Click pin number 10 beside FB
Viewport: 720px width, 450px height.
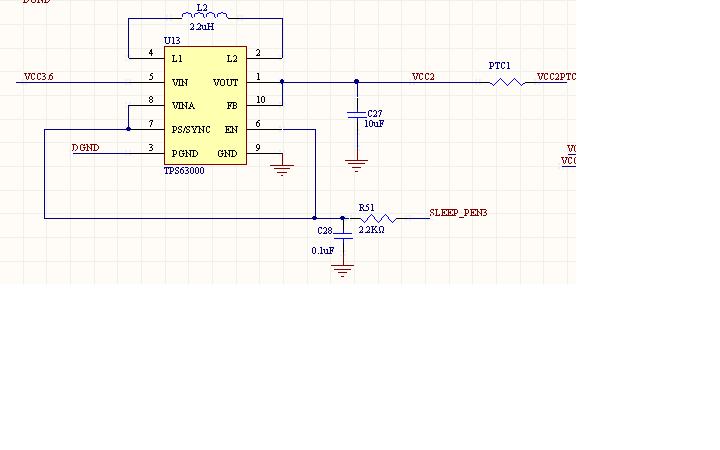pyautogui.click(x=261, y=99)
